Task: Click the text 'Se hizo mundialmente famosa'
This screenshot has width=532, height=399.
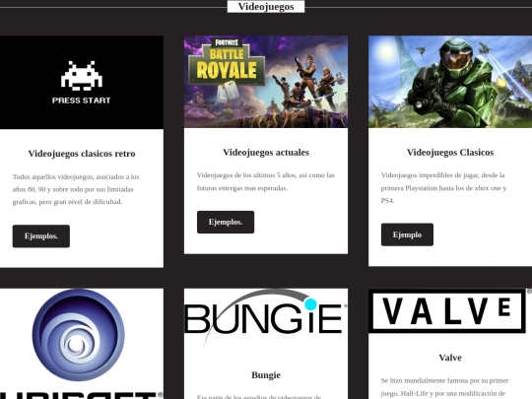Action: click(444, 387)
